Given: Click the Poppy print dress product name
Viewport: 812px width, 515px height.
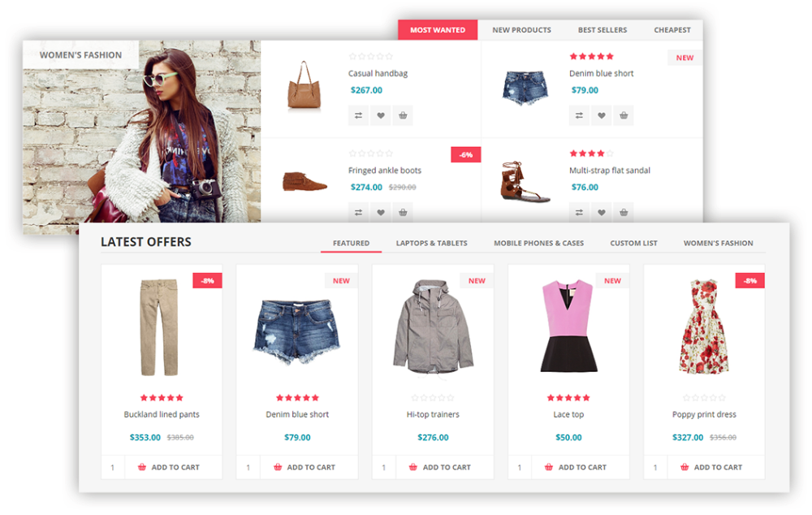Looking at the screenshot, I should (704, 414).
